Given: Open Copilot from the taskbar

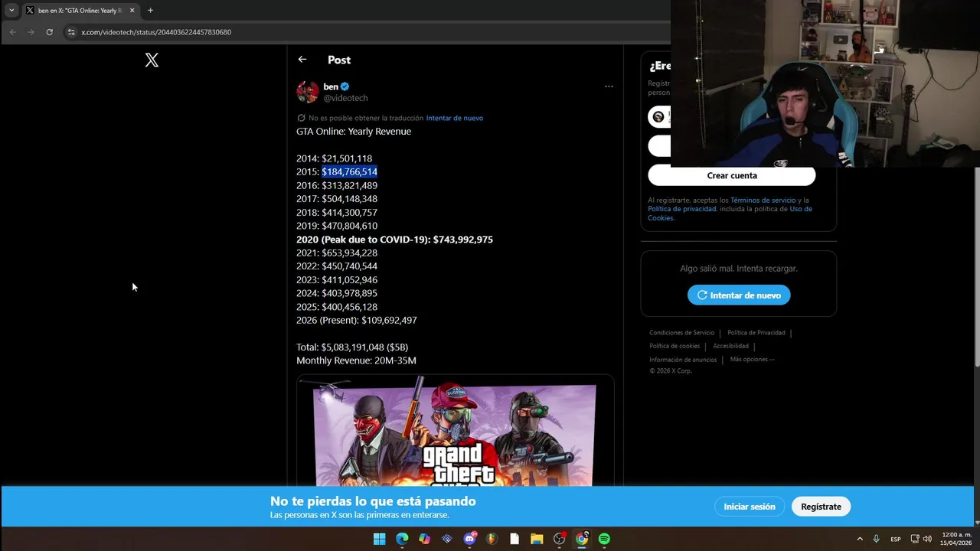Looking at the screenshot, I should pos(424,539).
